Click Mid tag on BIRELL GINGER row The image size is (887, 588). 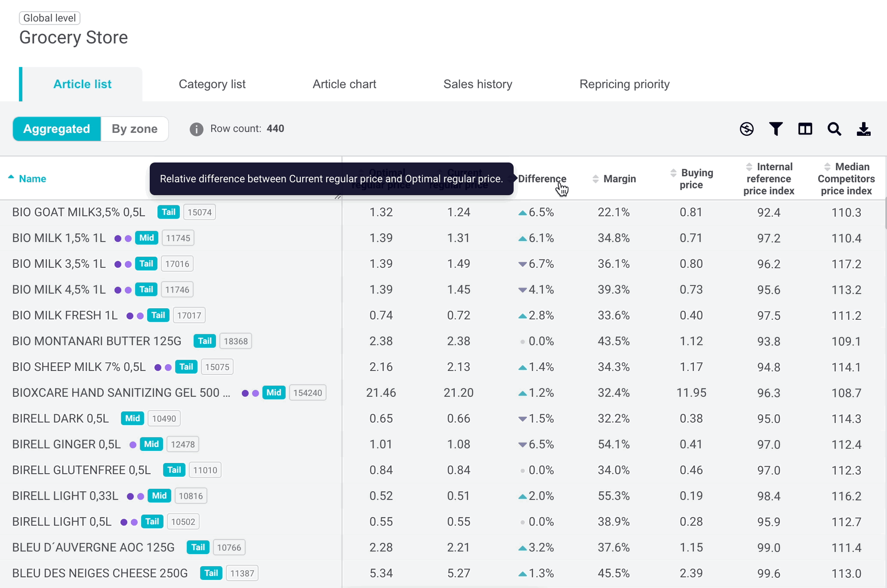[152, 445]
